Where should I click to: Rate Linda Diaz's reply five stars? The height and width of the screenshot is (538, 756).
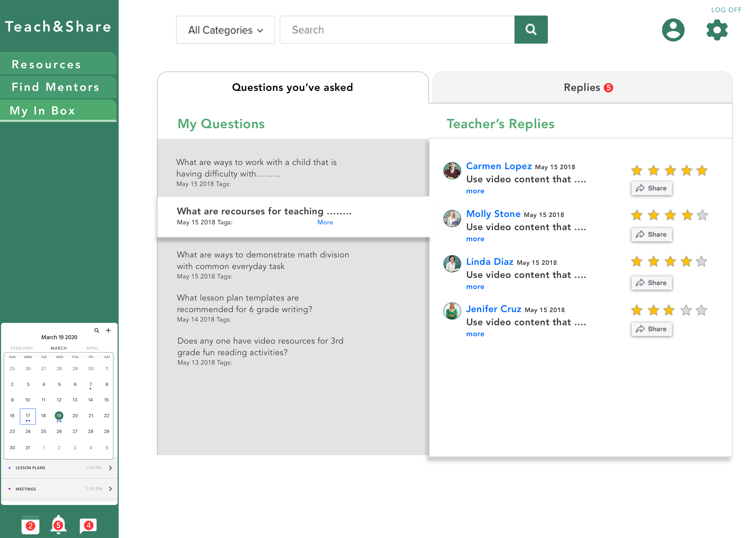coord(701,262)
